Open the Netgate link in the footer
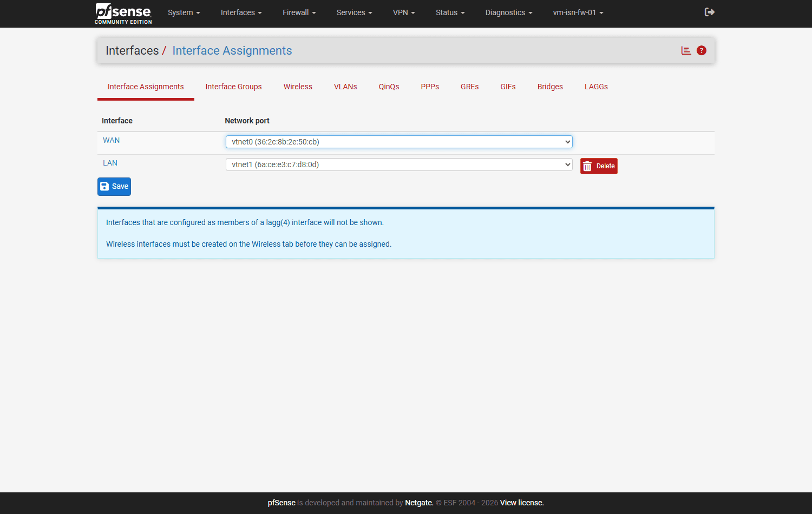 (x=419, y=503)
